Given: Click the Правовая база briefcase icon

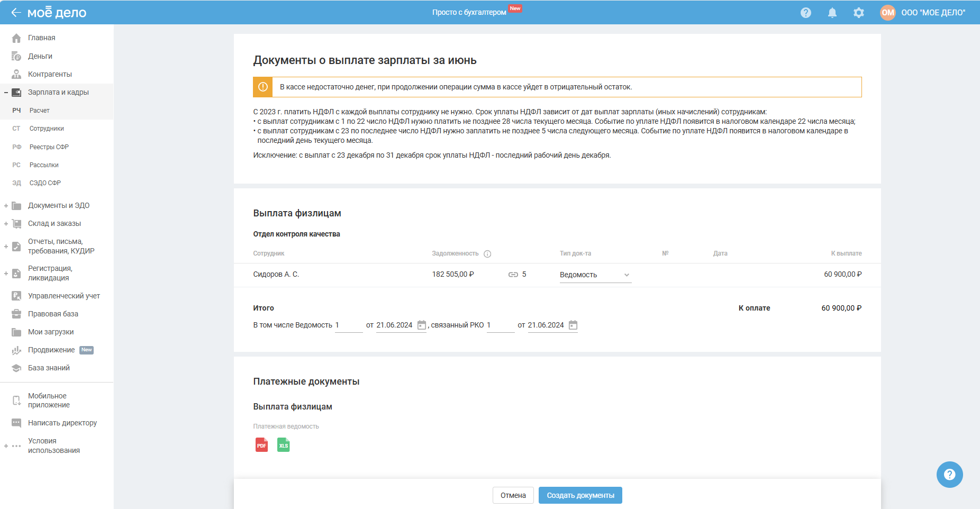Looking at the screenshot, I should tap(16, 314).
